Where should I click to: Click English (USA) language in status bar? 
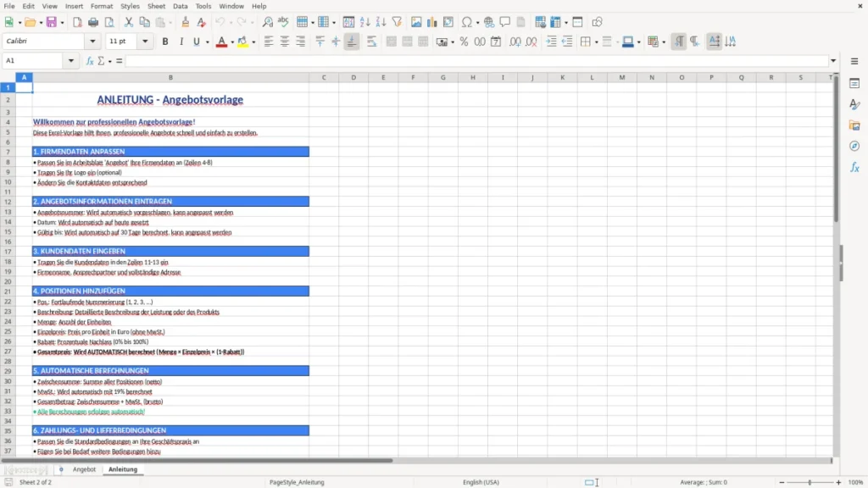coord(481,482)
